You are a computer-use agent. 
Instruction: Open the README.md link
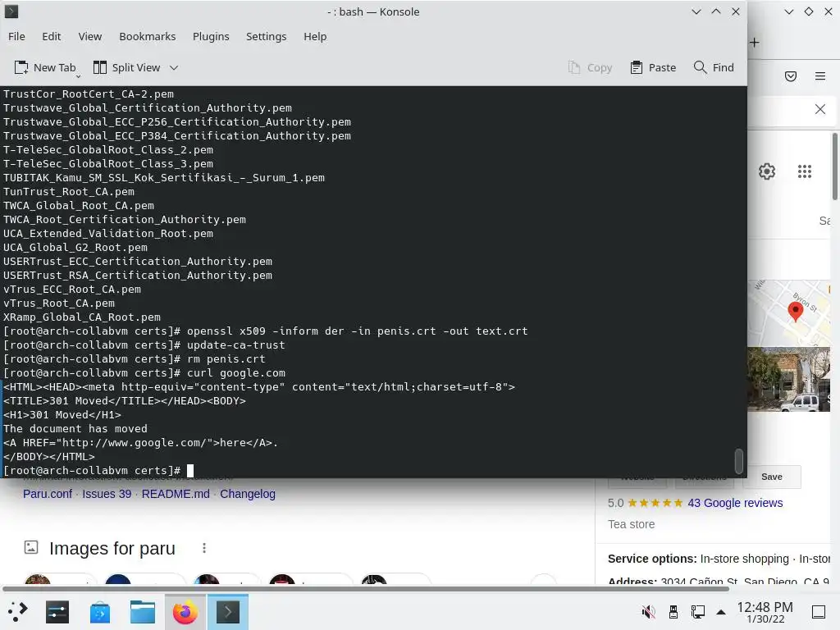coord(176,494)
